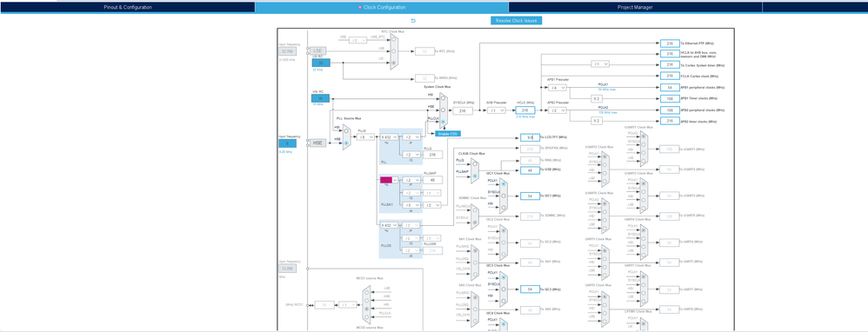Open the PLLM /8 divider dropdown
The width and height of the screenshot is (868, 332).
tap(365, 136)
